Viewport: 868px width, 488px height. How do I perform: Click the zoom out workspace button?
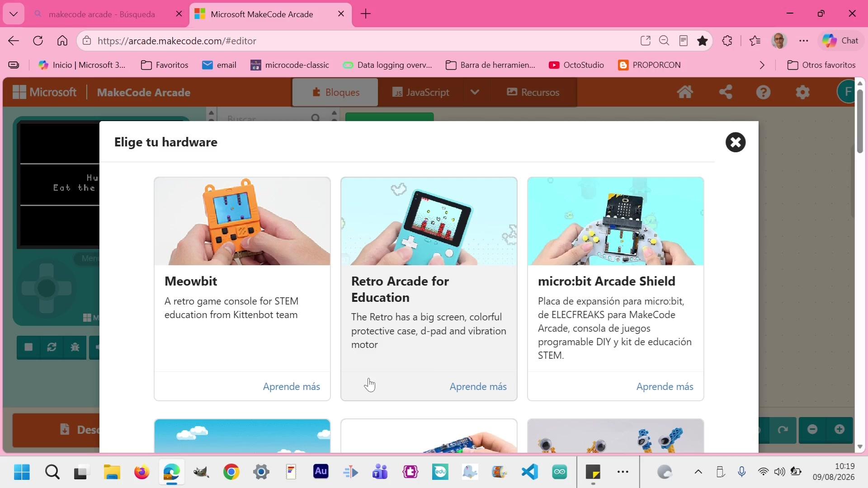coord(812,429)
